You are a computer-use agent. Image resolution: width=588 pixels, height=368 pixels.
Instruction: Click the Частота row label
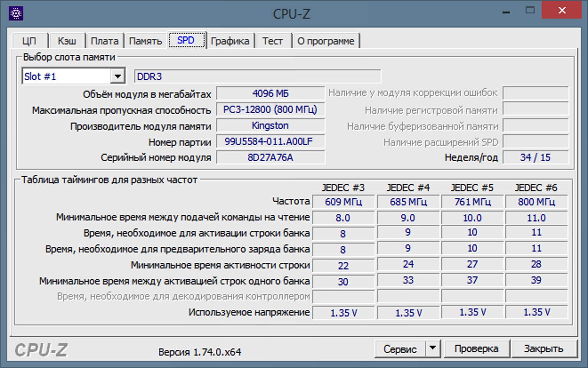(x=291, y=201)
